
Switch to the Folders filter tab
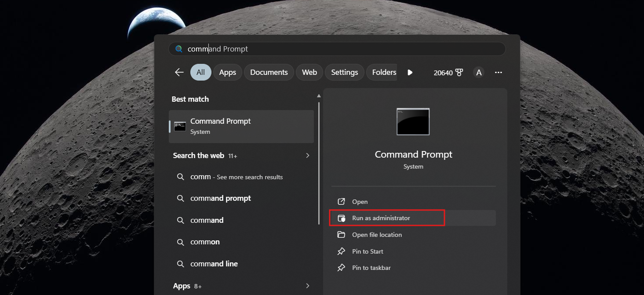382,72
